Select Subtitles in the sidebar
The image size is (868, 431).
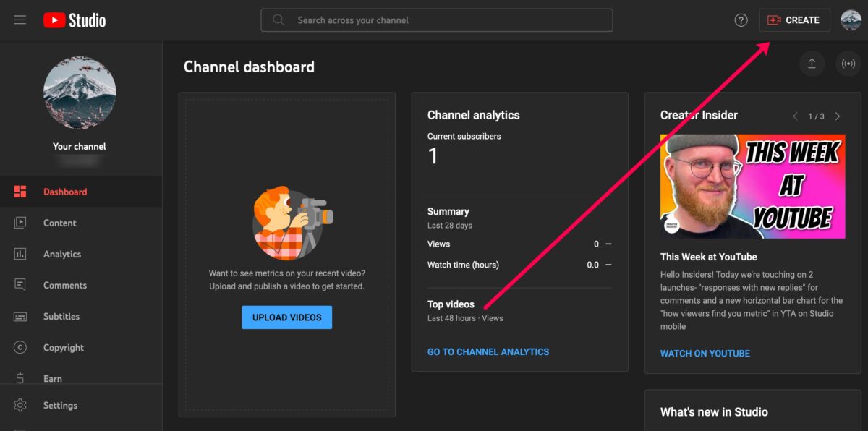pos(81,317)
